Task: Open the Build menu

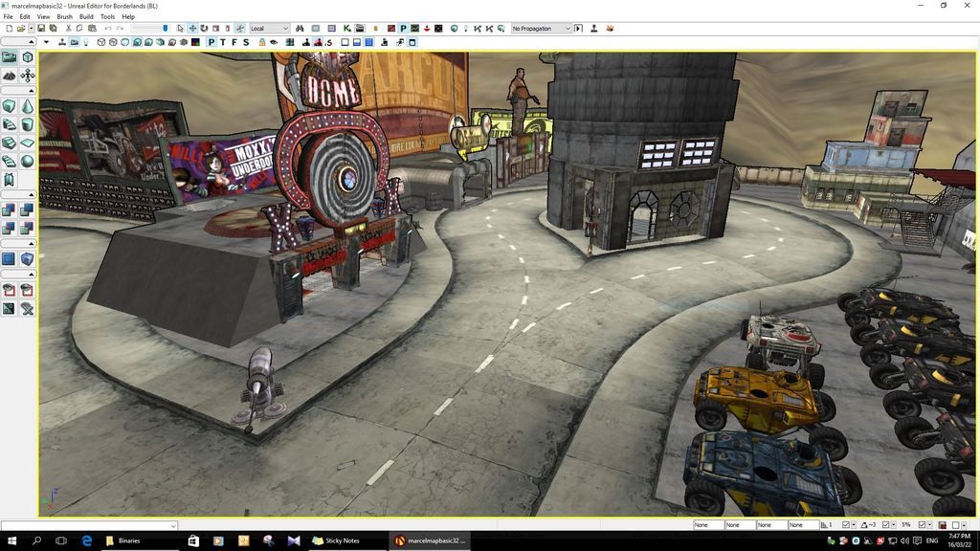Action: pyautogui.click(x=86, y=17)
